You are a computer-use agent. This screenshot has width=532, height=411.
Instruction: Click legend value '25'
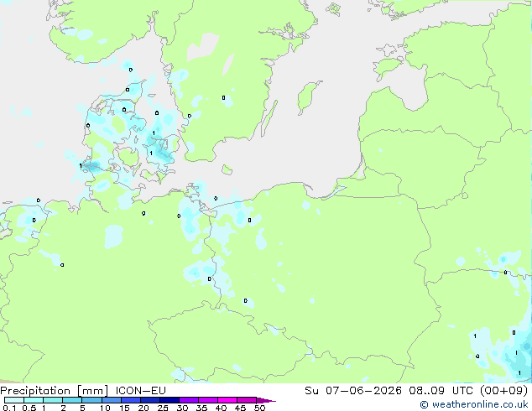(x=163, y=408)
